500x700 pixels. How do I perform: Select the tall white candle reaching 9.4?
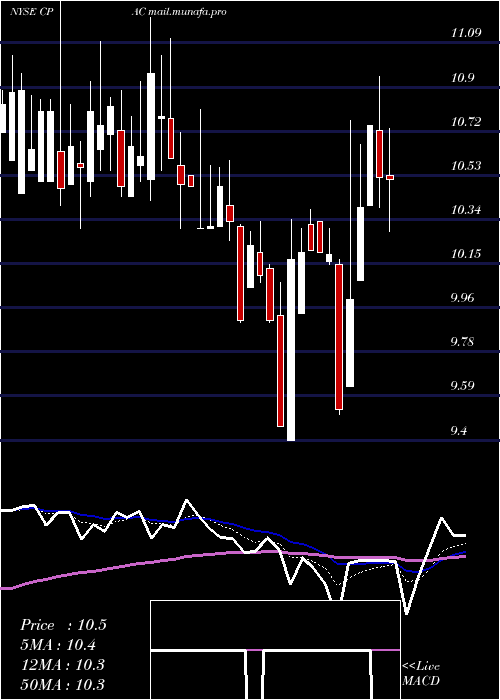291,350
